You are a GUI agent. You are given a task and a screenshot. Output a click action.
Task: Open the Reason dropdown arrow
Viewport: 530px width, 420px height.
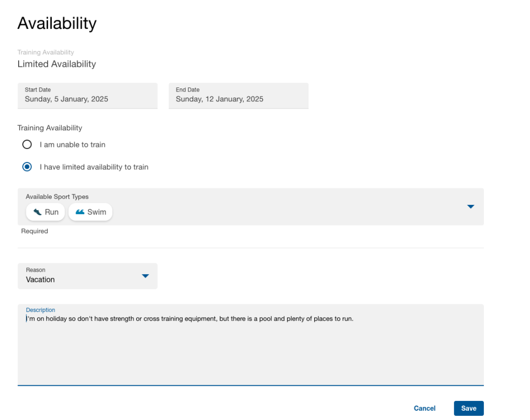(145, 276)
